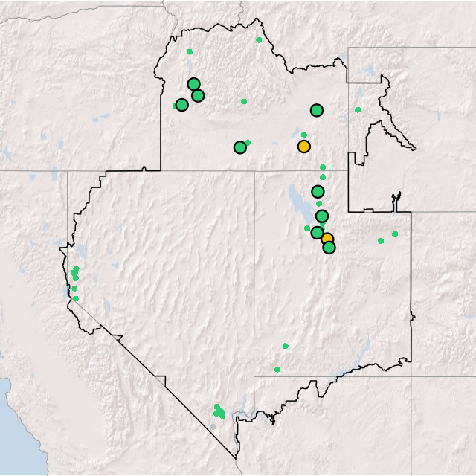The width and height of the screenshot is (476, 476).
Task: Click small green dot in far northwest corner of region
Action: [190, 51]
